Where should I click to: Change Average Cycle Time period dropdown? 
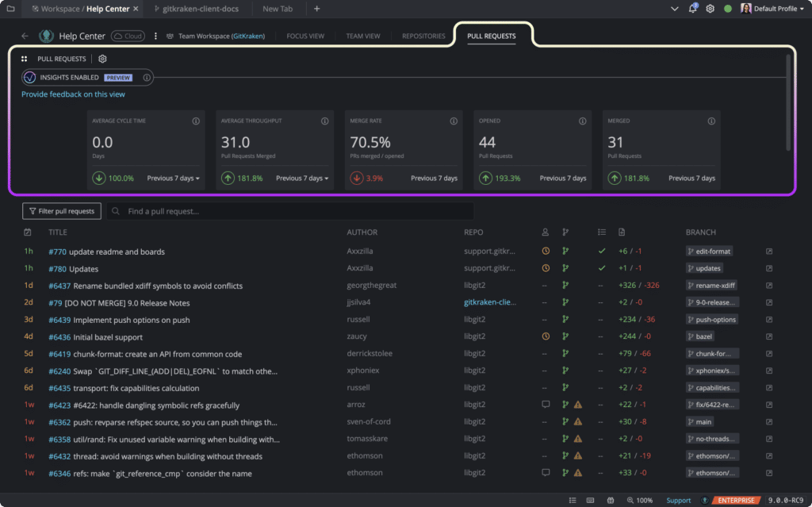[x=173, y=179]
